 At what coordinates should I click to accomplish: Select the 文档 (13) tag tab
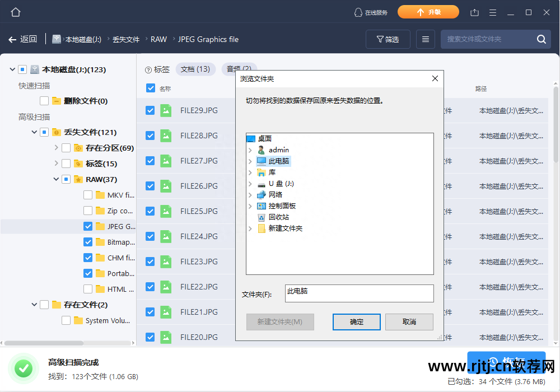pos(195,69)
